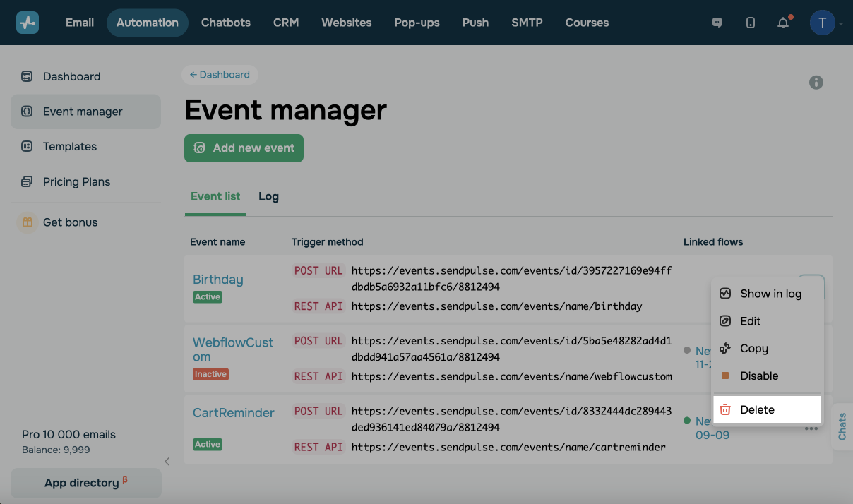Open the notifications bell
Screen dimensions: 853x504
[x=783, y=23]
